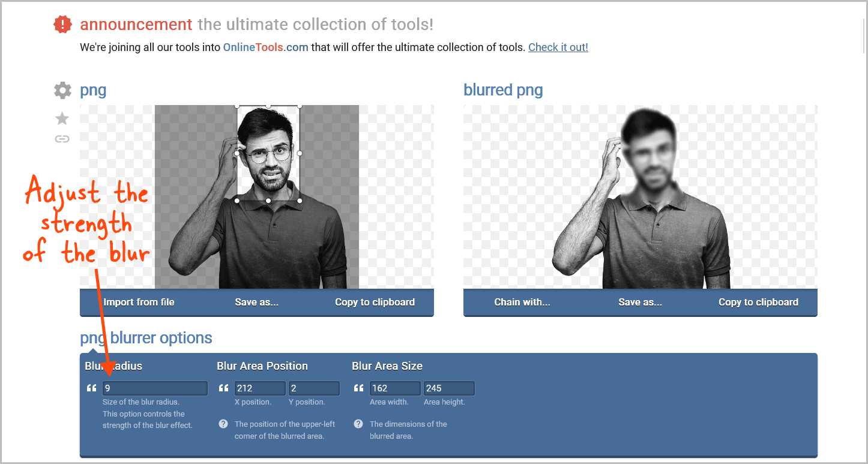The height and width of the screenshot is (464, 868).
Task: Follow the Check it out link
Action: pos(558,47)
